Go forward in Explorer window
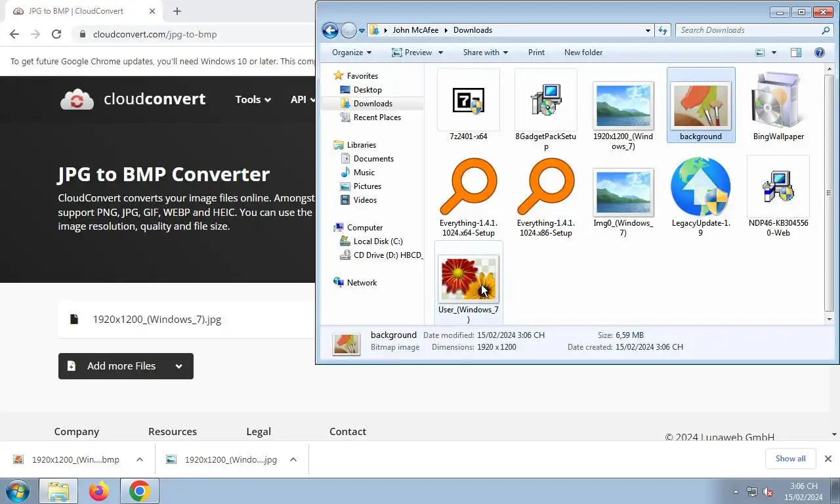Image resolution: width=840 pixels, height=504 pixels. (x=348, y=30)
